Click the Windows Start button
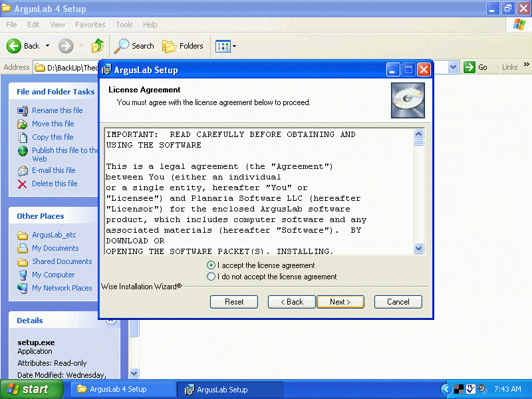Viewport: 532px width, 399px height. (x=32, y=389)
